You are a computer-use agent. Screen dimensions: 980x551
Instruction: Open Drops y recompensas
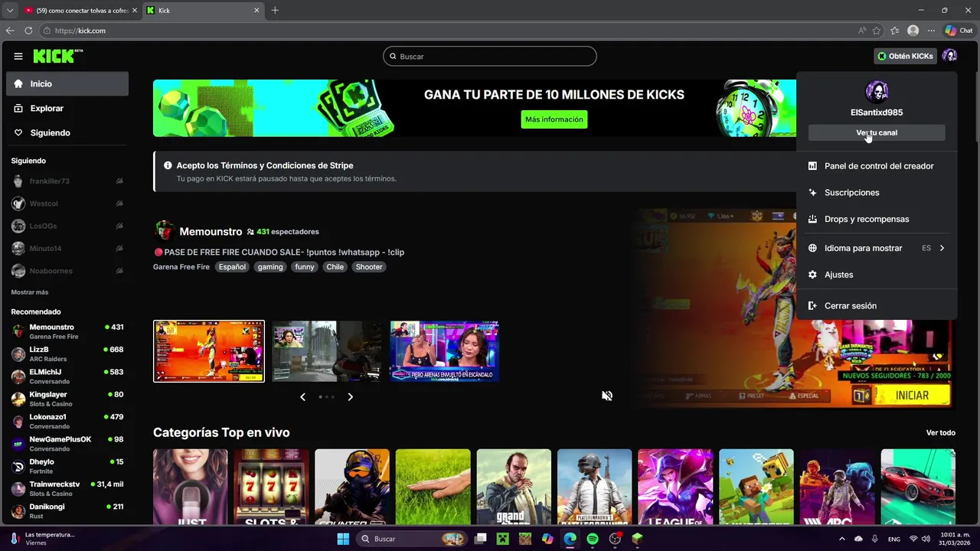(877, 219)
